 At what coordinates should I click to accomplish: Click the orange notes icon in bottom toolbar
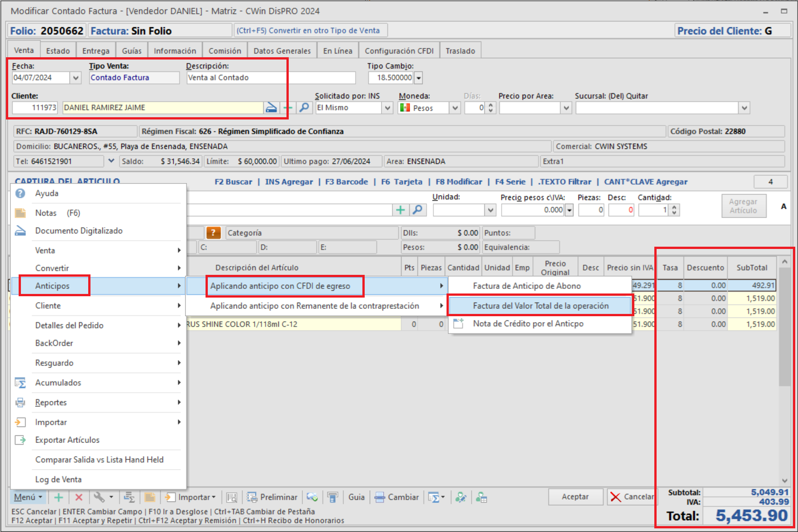click(150, 497)
